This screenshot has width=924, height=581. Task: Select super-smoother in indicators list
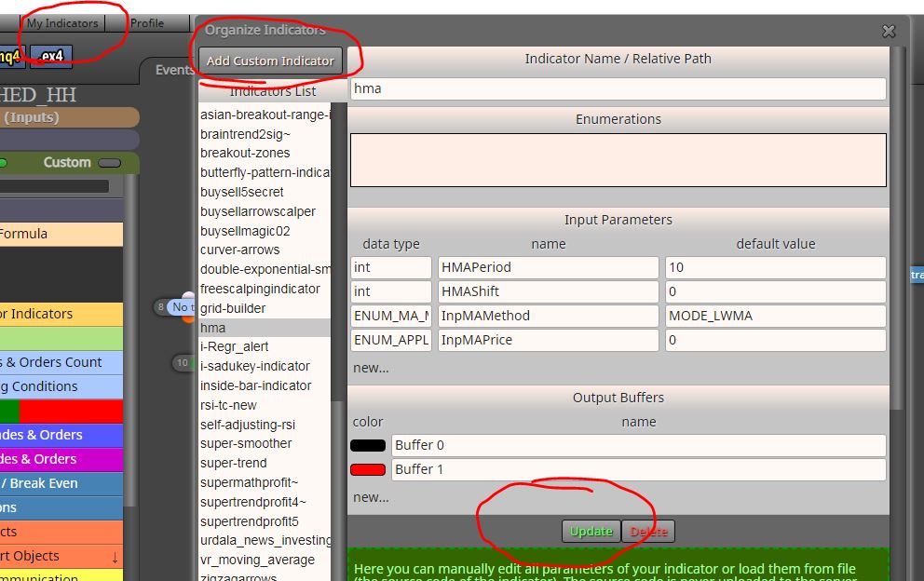pyautogui.click(x=265, y=444)
